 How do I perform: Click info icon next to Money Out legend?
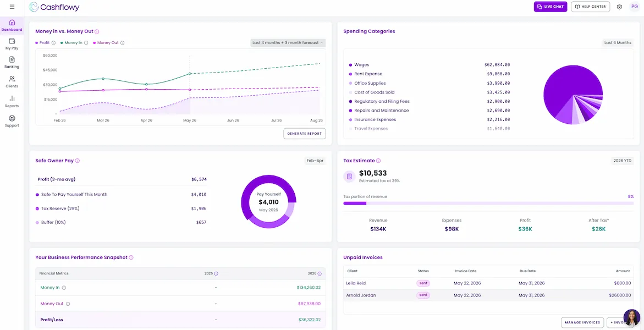[123, 43]
